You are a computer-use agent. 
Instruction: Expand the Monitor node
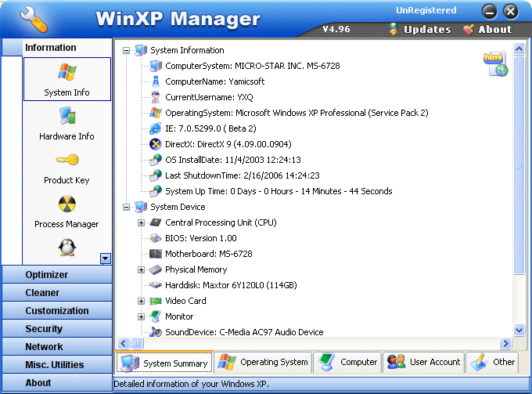point(141,317)
